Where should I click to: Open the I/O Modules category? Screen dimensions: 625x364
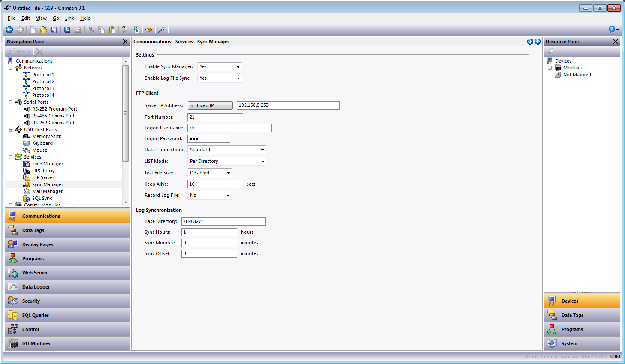67,343
